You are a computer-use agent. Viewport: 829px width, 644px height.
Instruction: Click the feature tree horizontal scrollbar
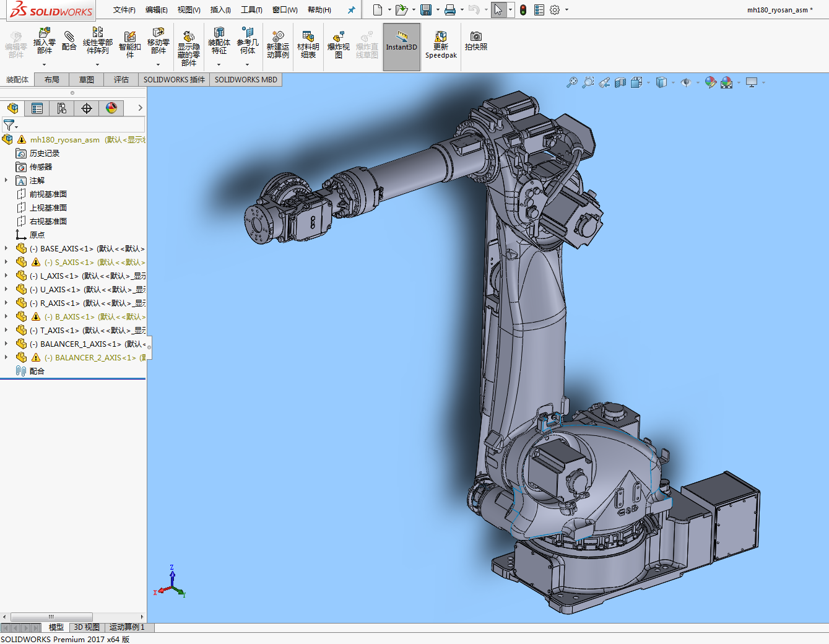(51, 617)
